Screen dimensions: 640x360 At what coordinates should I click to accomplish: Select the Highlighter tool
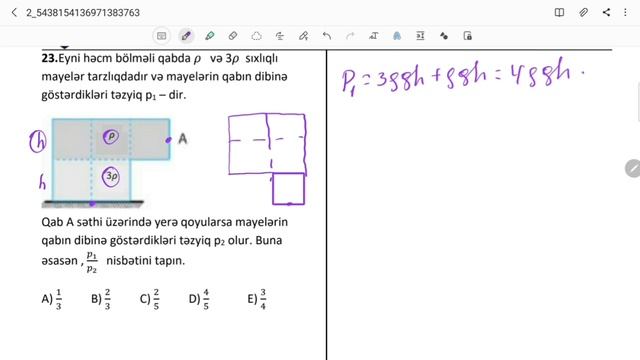tap(209, 36)
